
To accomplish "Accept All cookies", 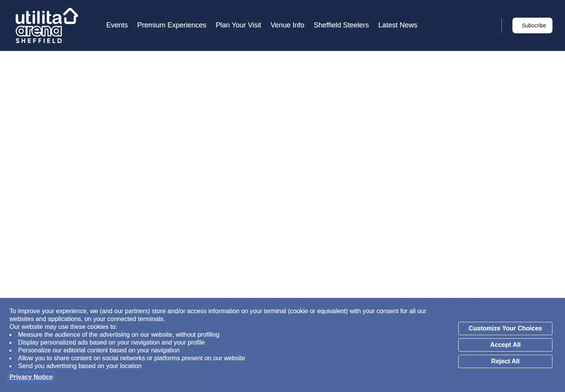I will [505, 345].
